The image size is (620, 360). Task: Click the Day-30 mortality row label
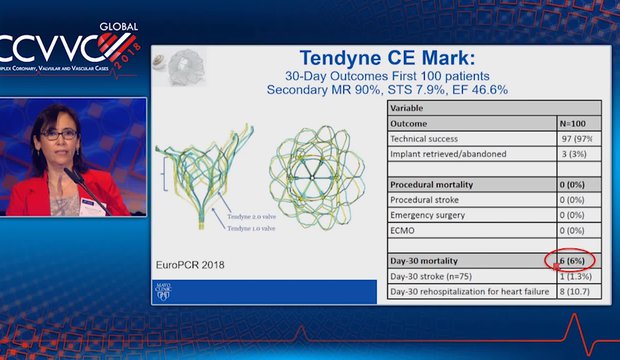pyautogui.click(x=423, y=261)
